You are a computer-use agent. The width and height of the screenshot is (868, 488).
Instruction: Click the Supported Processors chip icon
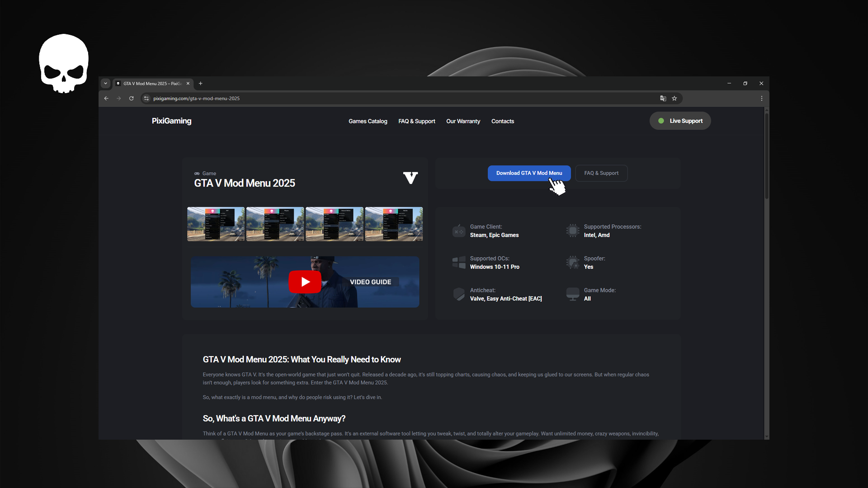click(573, 231)
